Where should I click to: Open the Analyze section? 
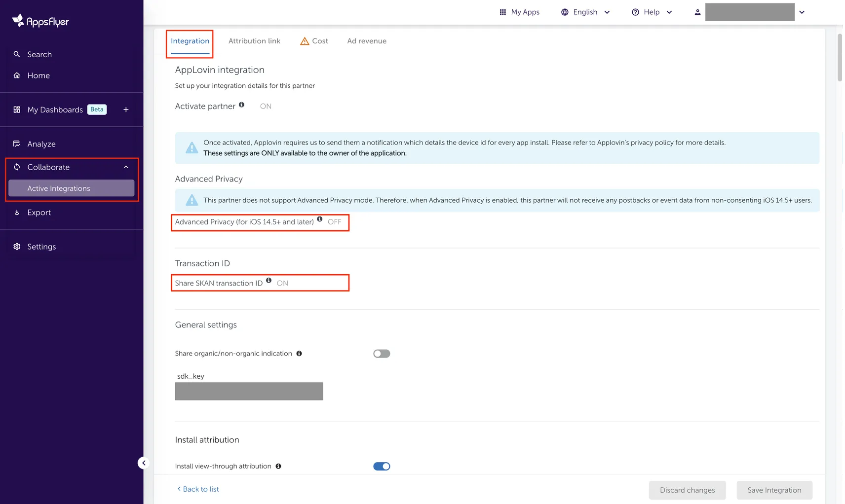(41, 144)
